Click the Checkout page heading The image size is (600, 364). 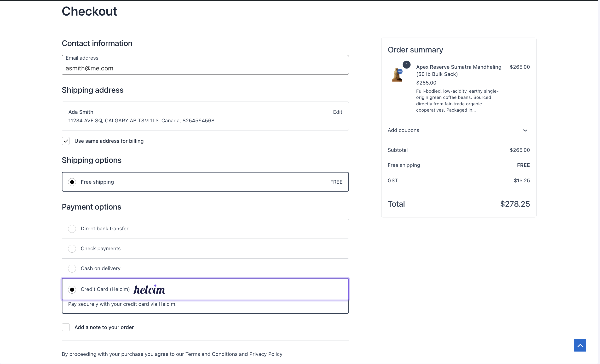point(89,11)
